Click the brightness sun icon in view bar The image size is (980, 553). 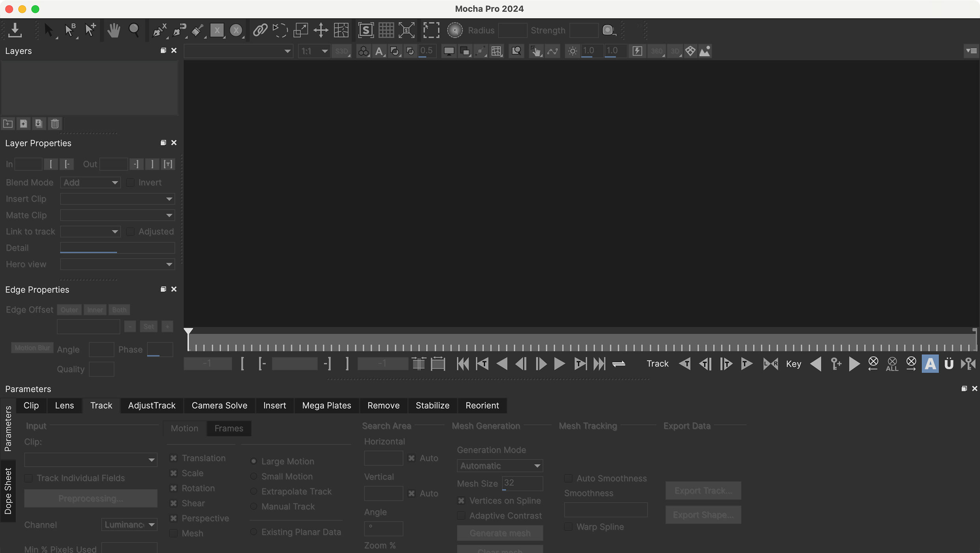tap(573, 51)
